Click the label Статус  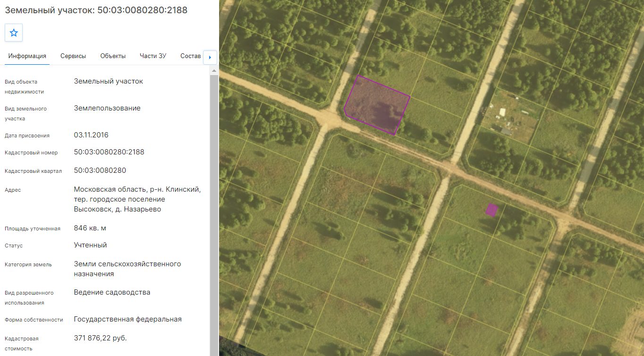click(x=14, y=246)
